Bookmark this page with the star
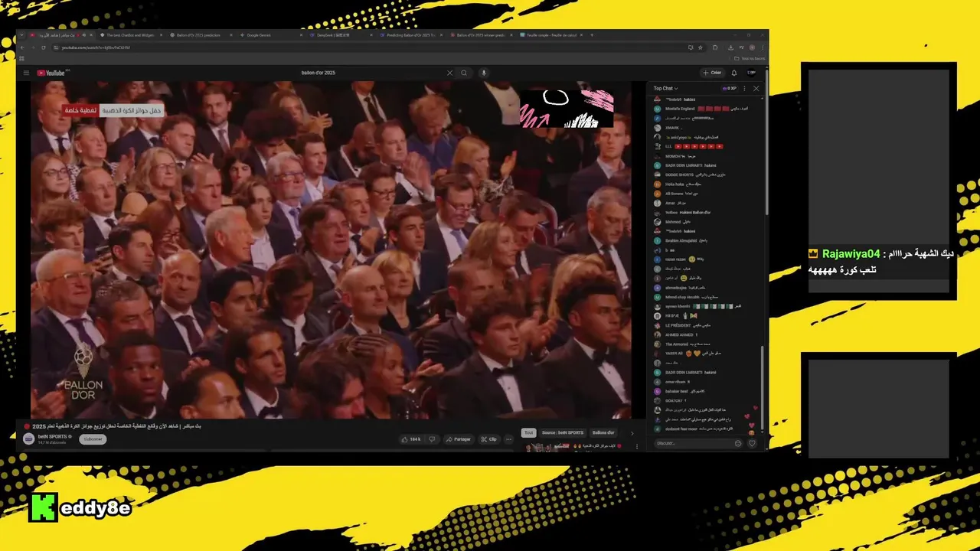The image size is (980, 551). coord(701,47)
